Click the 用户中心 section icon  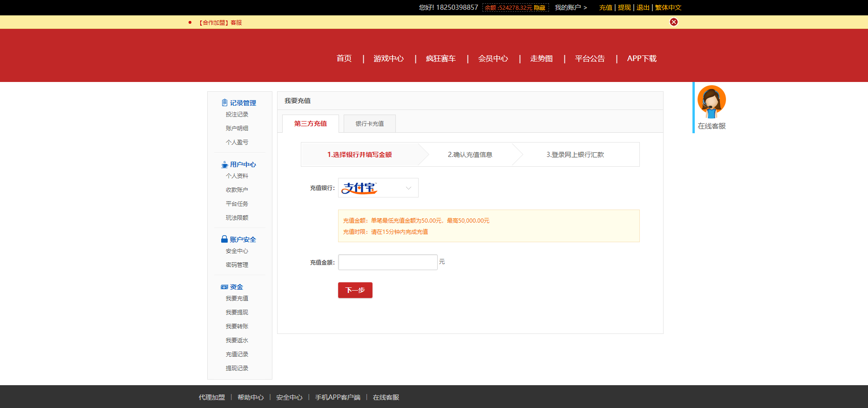[x=224, y=164]
